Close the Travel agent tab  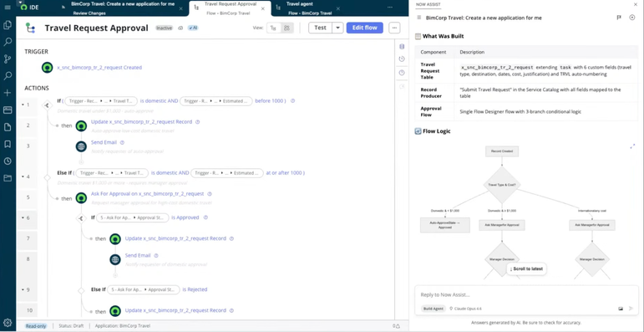point(338,8)
